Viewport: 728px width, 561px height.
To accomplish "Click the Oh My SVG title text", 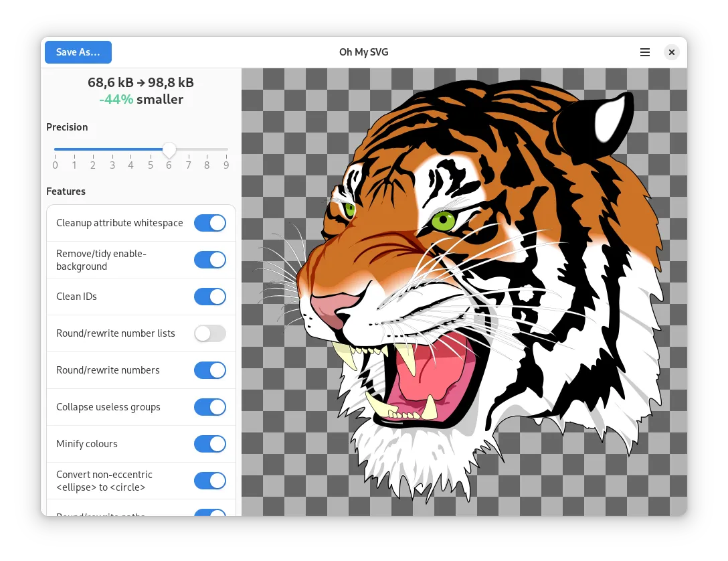I will pyautogui.click(x=363, y=52).
